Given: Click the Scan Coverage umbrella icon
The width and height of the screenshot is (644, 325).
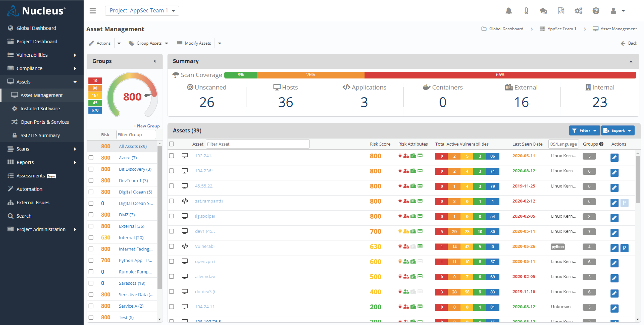Looking at the screenshot, I should tap(176, 75).
